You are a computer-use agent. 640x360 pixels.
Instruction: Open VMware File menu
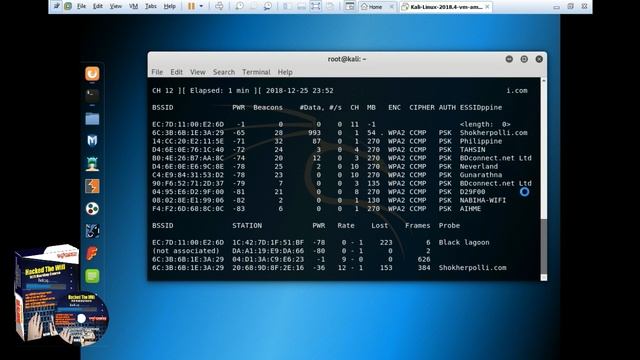click(82, 6)
